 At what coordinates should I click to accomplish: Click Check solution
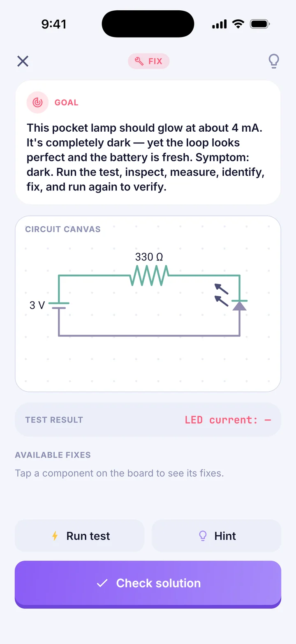148,584
